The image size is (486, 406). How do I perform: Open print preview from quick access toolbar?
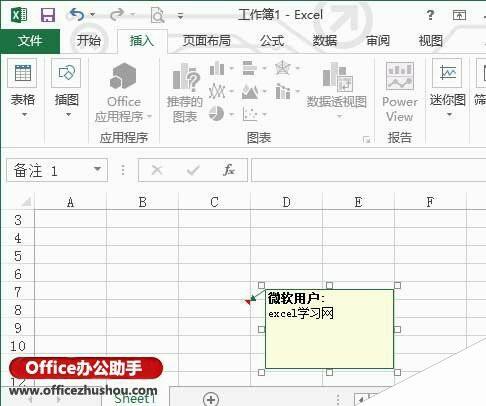[x=157, y=15]
